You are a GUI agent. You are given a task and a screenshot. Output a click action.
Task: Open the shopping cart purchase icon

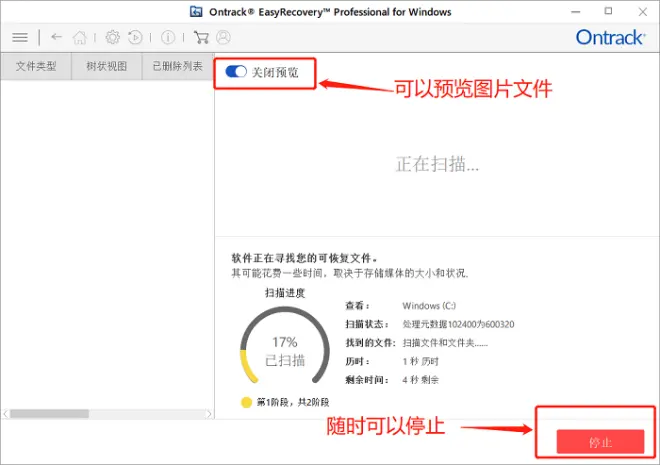(x=201, y=37)
